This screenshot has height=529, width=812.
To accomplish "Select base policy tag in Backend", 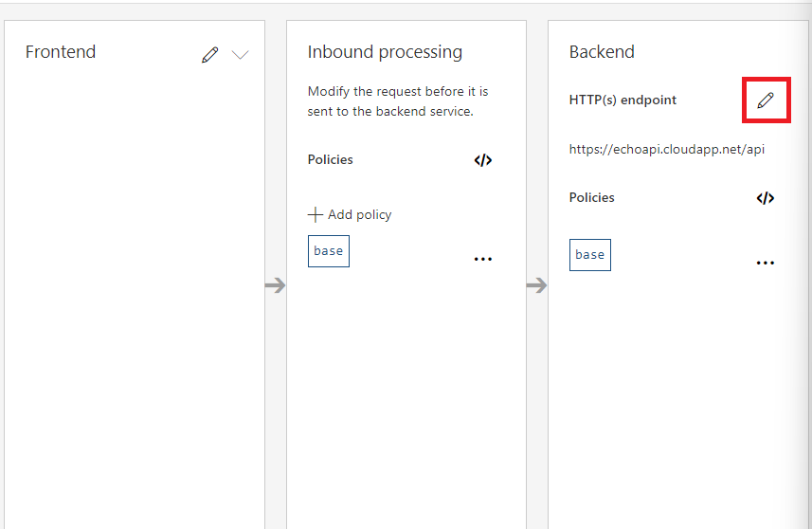I will pyautogui.click(x=590, y=255).
